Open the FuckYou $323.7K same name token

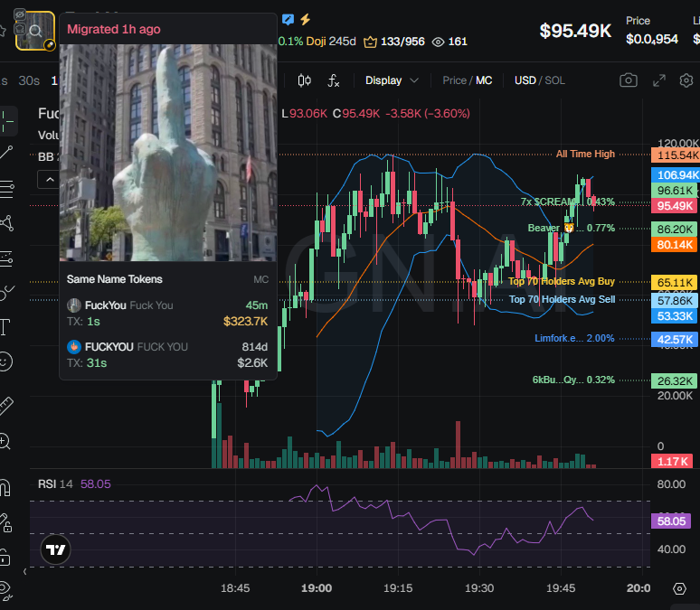coord(167,314)
